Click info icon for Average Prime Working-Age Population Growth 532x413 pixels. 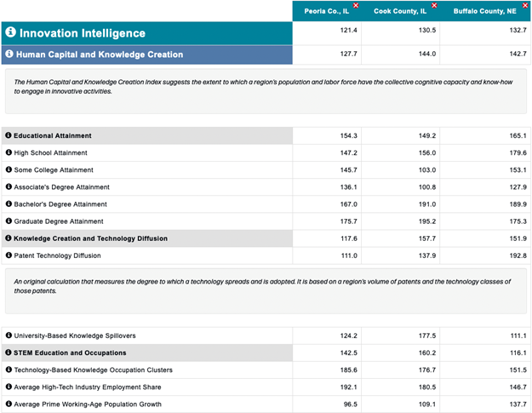pyautogui.click(x=9, y=404)
